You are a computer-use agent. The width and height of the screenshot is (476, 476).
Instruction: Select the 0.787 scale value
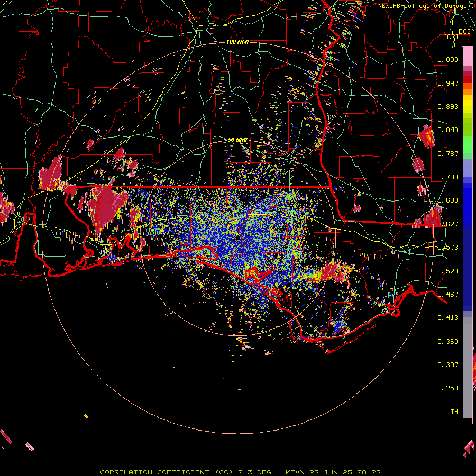pyautogui.click(x=448, y=153)
